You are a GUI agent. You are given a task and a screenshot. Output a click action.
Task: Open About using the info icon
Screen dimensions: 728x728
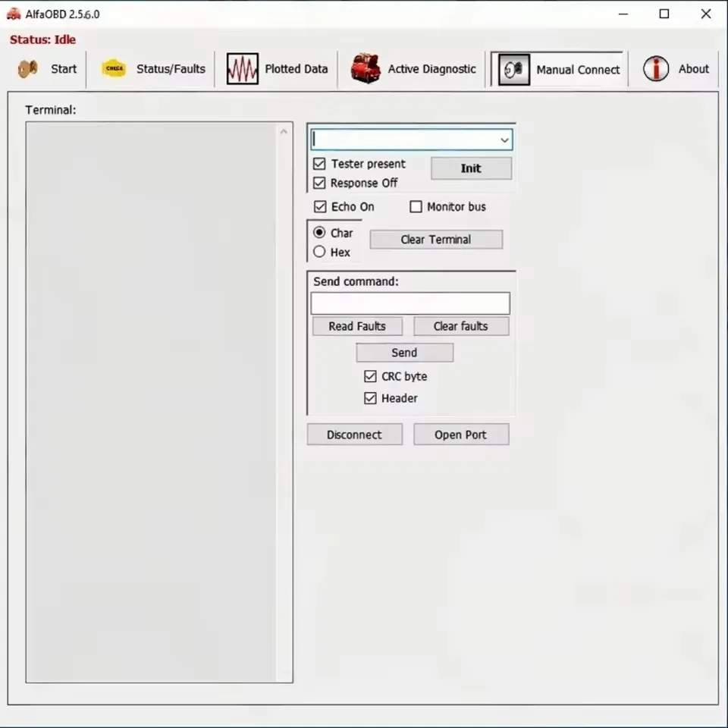point(656,68)
